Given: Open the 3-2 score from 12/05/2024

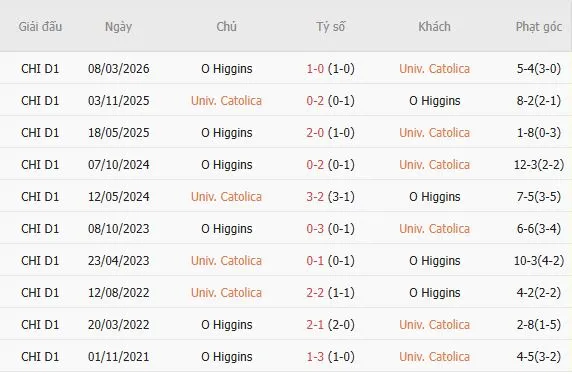Looking at the screenshot, I should 315,197.
